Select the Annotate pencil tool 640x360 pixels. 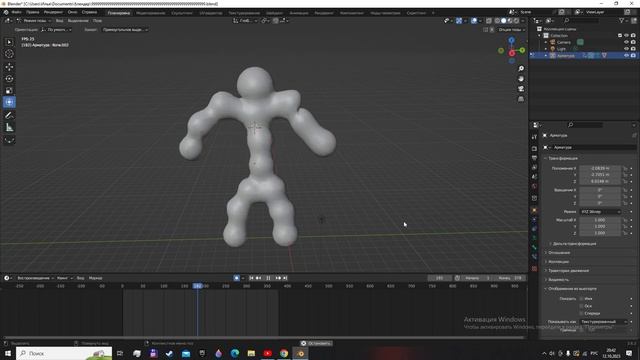pos(9,116)
